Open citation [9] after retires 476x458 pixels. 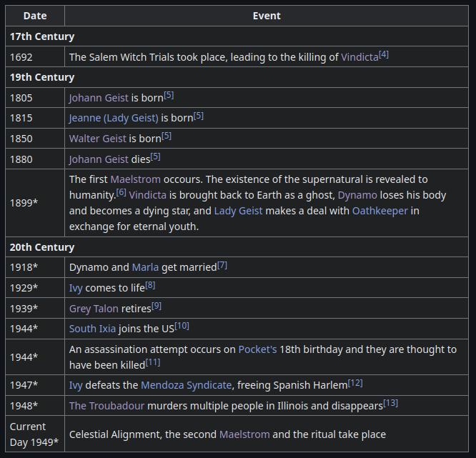point(157,306)
